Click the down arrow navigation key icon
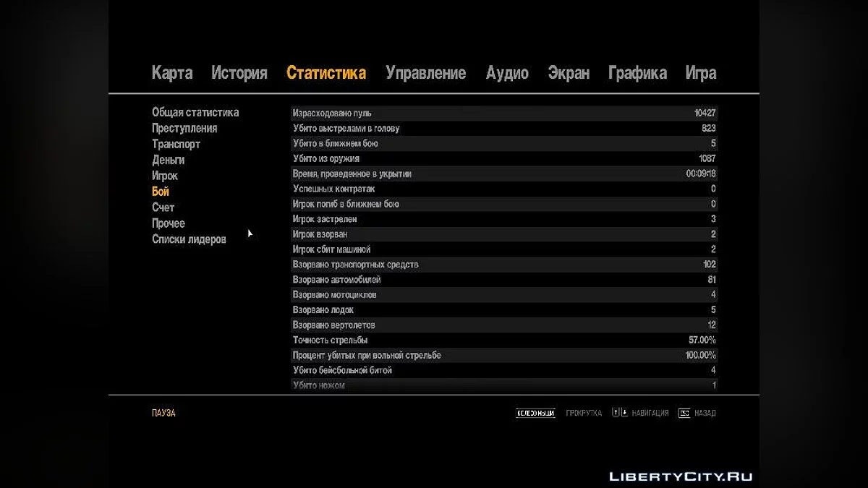The width and height of the screenshot is (868, 488). pos(625,413)
